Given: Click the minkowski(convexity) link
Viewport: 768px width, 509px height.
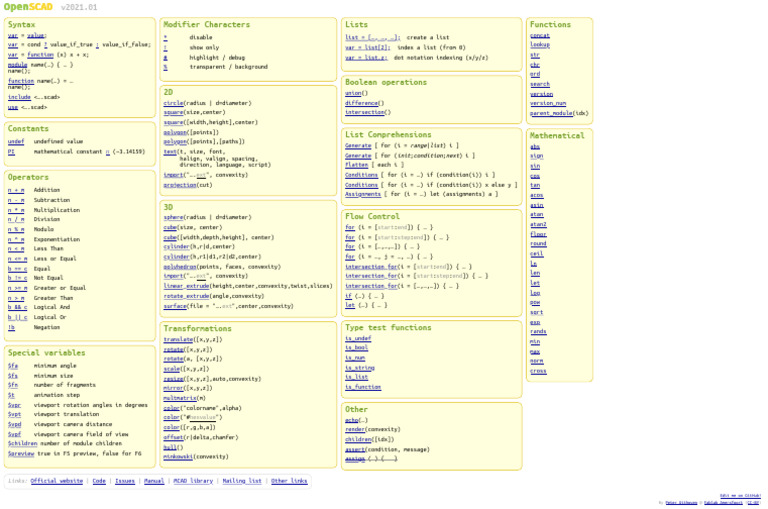Looking at the screenshot, I should pos(178,457).
